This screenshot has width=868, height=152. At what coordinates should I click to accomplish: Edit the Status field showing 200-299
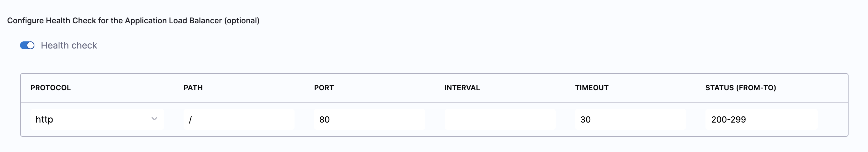761,119
